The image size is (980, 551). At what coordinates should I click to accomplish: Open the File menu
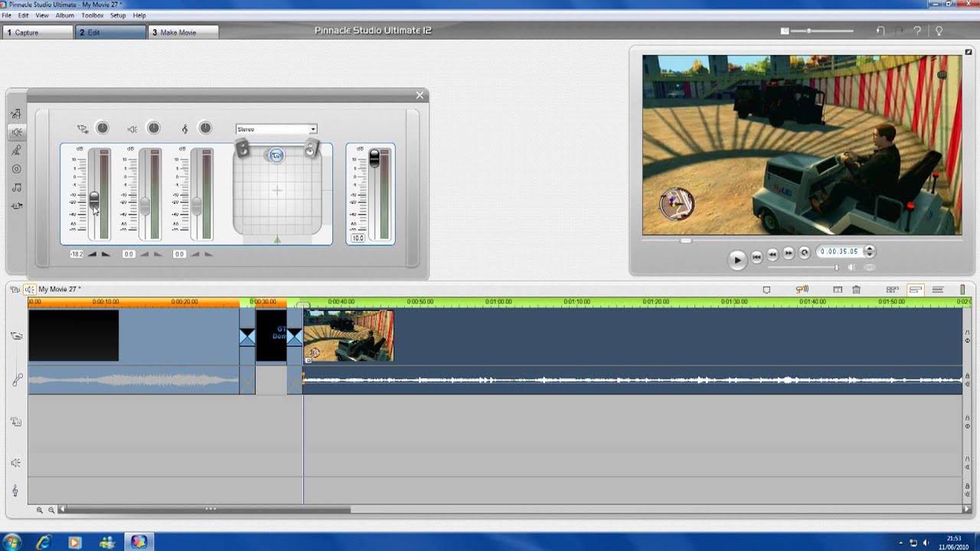(x=7, y=15)
